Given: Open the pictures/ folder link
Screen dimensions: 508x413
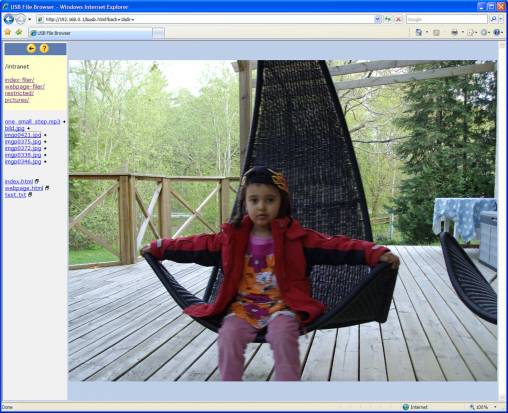Looking at the screenshot, I should click(17, 100).
